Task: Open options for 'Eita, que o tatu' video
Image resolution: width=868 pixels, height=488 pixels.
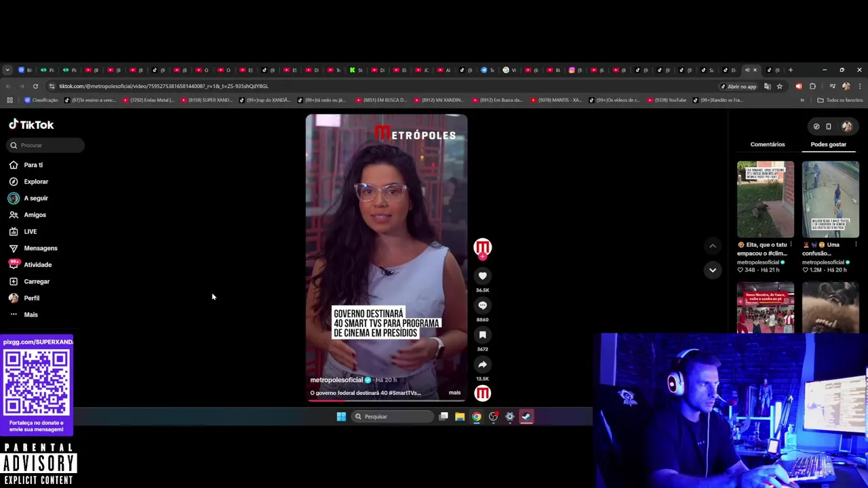Action: pos(791,245)
